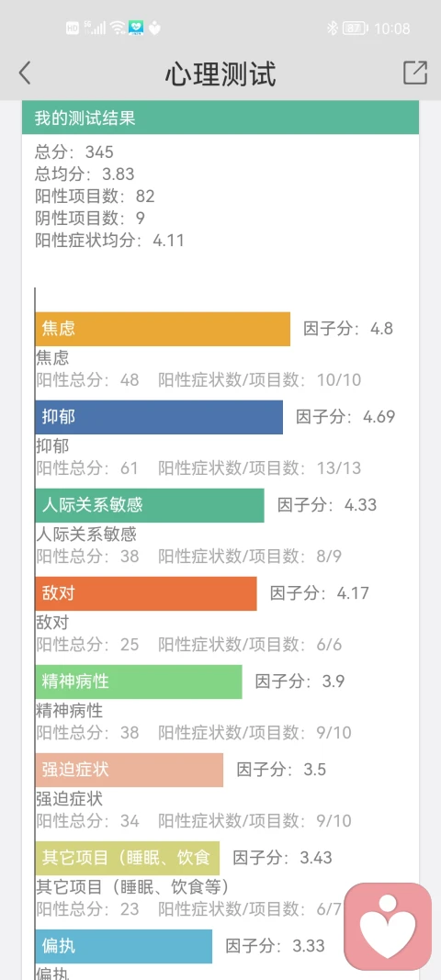Tap the salmon 强迫症状 bar
Screen dimensions: 441x980
129,770
